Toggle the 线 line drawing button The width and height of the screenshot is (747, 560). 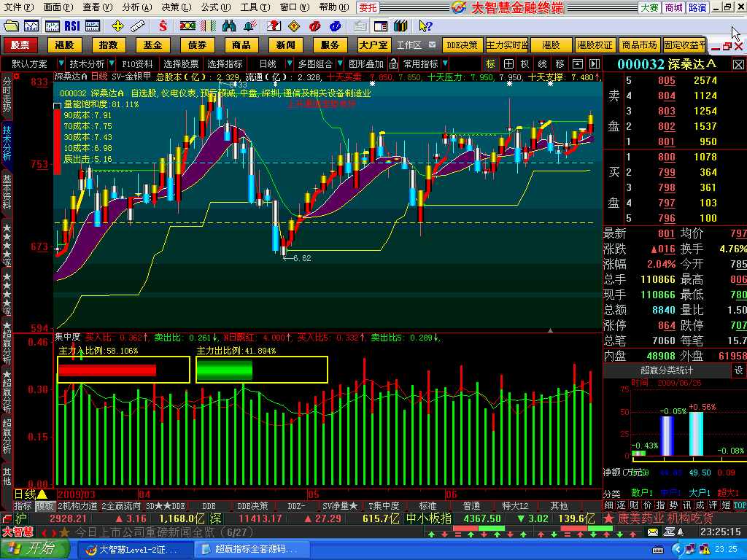(542, 64)
